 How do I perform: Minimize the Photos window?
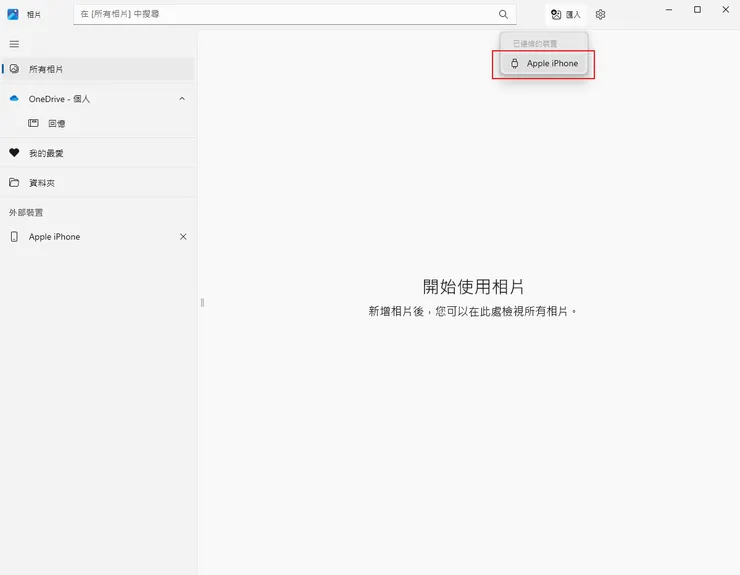[x=669, y=9]
